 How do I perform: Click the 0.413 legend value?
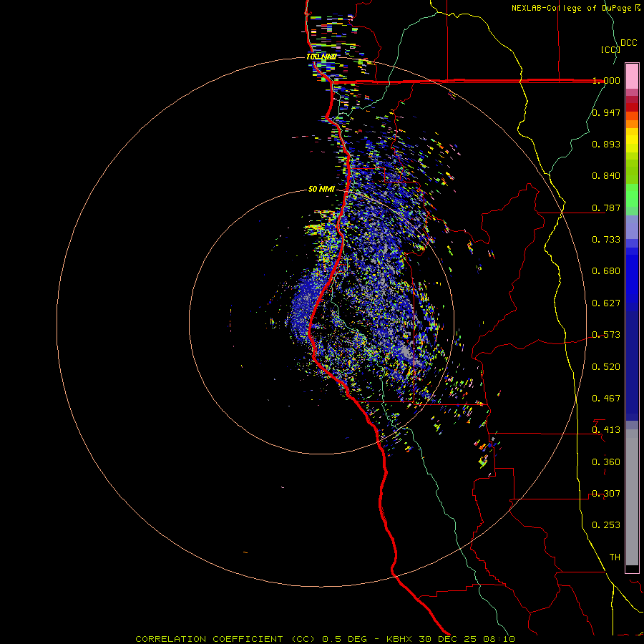[606, 430]
